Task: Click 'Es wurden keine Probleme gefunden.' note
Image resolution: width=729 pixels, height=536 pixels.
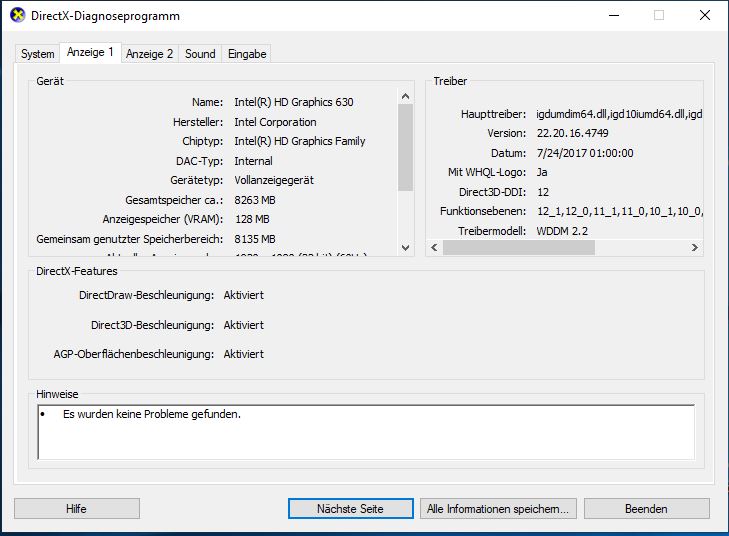Action: coord(152,414)
